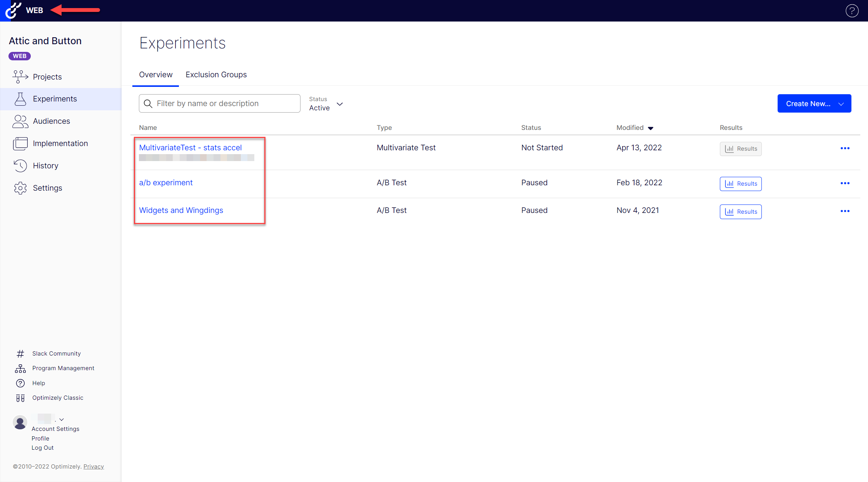The height and width of the screenshot is (482, 868).
Task: View Results for a/b experiment
Action: pos(741,184)
